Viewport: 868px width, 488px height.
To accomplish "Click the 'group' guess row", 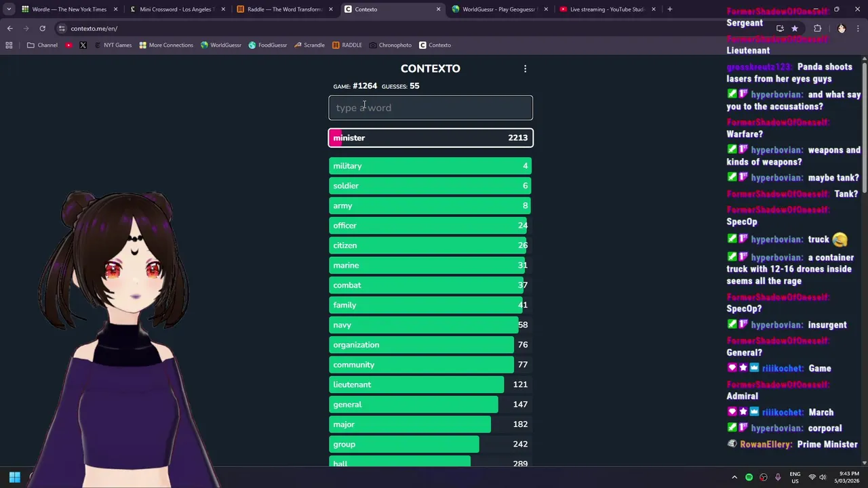I will coord(431,444).
